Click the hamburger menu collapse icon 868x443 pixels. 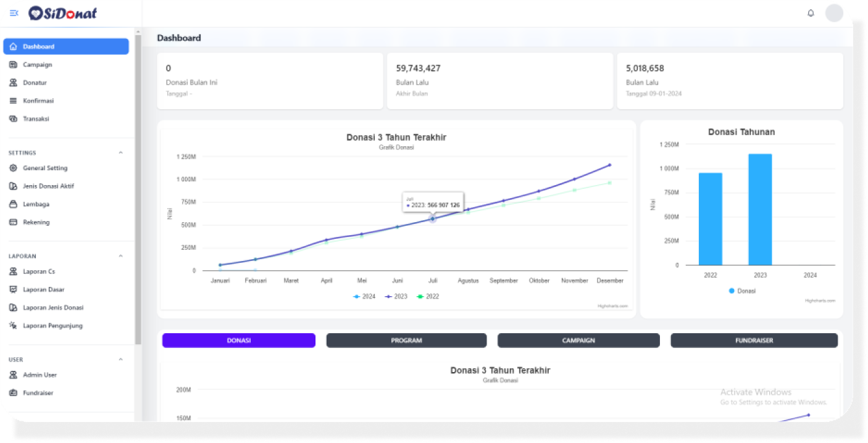(x=14, y=13)
